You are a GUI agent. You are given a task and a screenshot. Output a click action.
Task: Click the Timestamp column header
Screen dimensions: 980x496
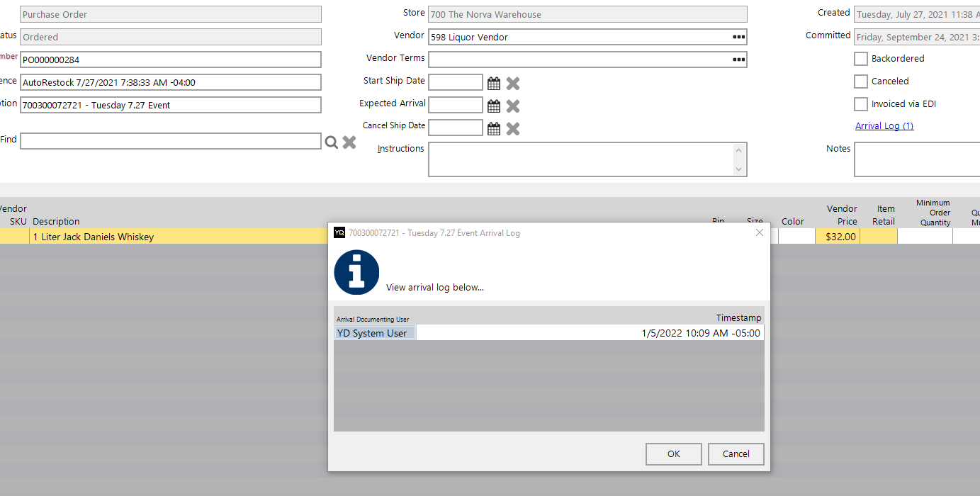coord(738,318)
